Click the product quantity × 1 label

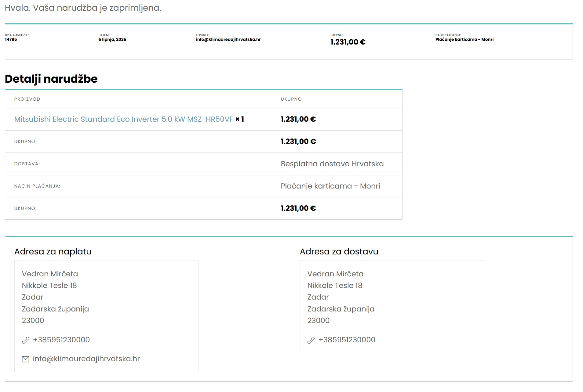[x=240, y=119]
